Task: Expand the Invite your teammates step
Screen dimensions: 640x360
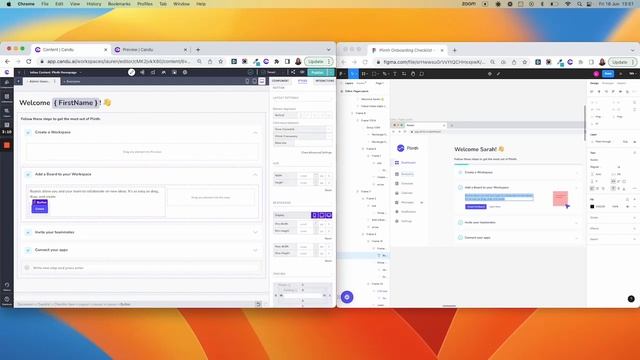Action: click(x=256, y=232)
